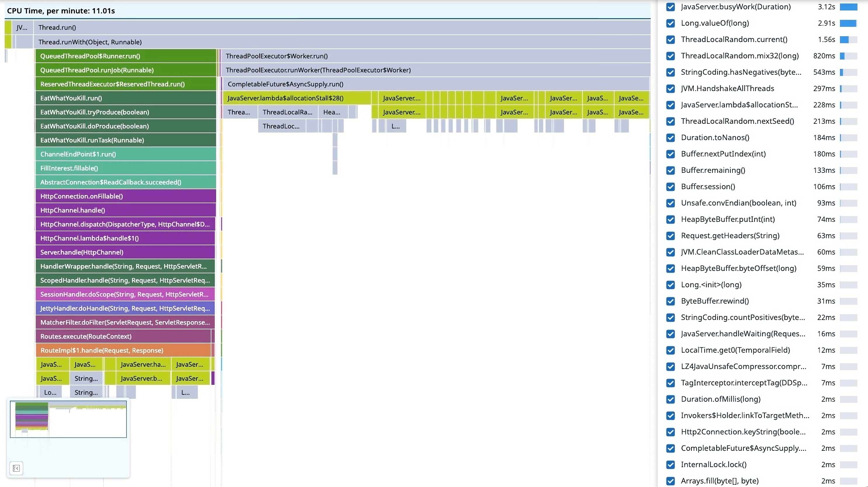Screen dimensions: 868x487
Task: Uncheck Buffer.remaining() checkbox
Action: (x=671, y=171)
